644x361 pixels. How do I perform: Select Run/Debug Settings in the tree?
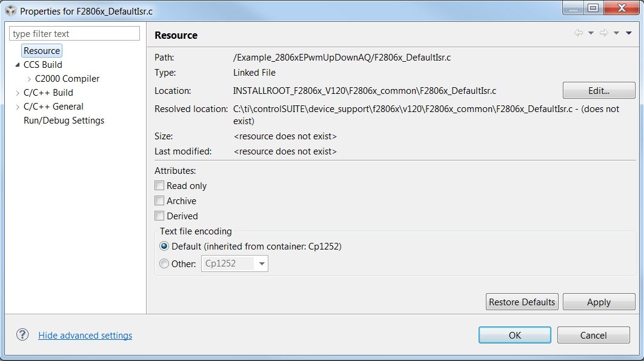(64, 121)
